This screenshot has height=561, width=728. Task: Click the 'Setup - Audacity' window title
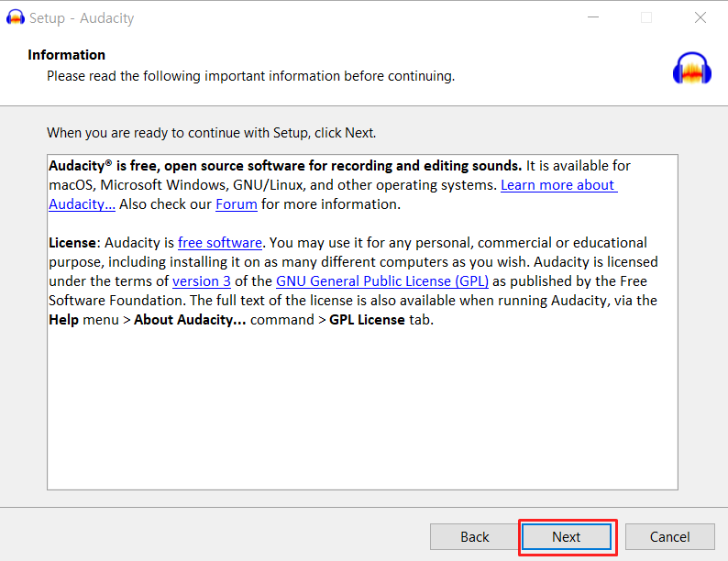[x=82, y=18]
